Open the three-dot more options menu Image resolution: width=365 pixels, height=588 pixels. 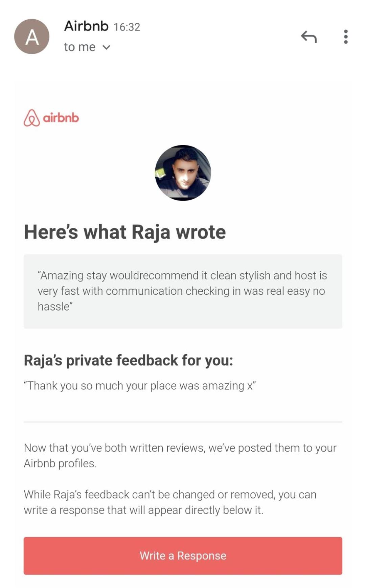pyautogui.click(x=345, y=37)
